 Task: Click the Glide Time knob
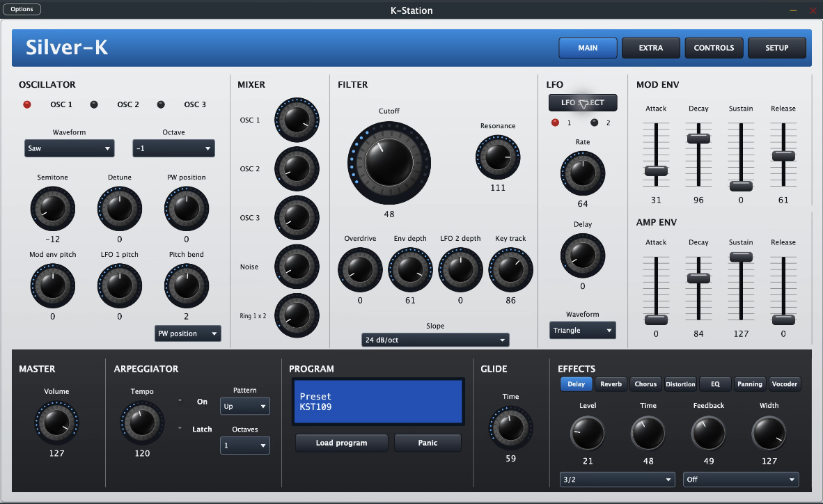click(x=510, y=428)
